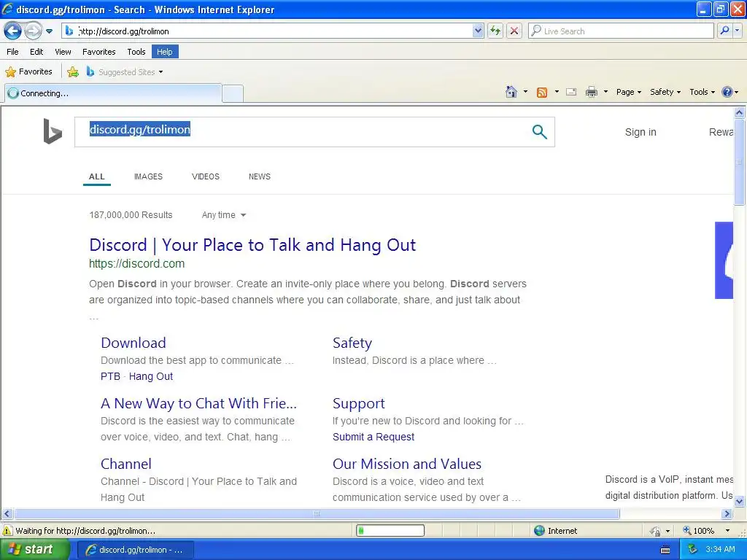Open A New Way to Chat sublink

(x=198, y=403)
